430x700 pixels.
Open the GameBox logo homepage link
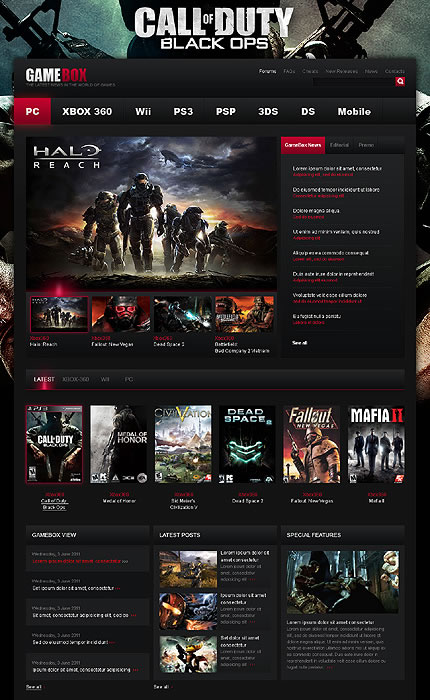tap(56, 75)
